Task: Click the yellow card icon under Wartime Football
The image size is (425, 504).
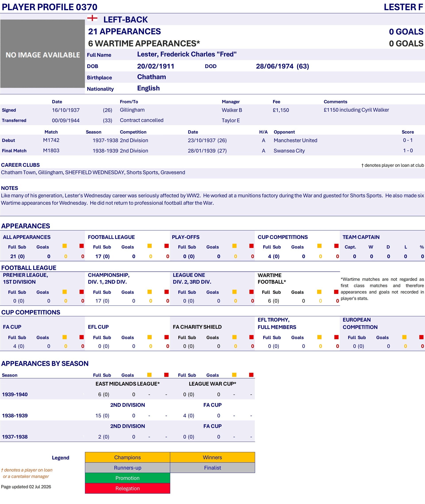Action: [x=319, y=292]
